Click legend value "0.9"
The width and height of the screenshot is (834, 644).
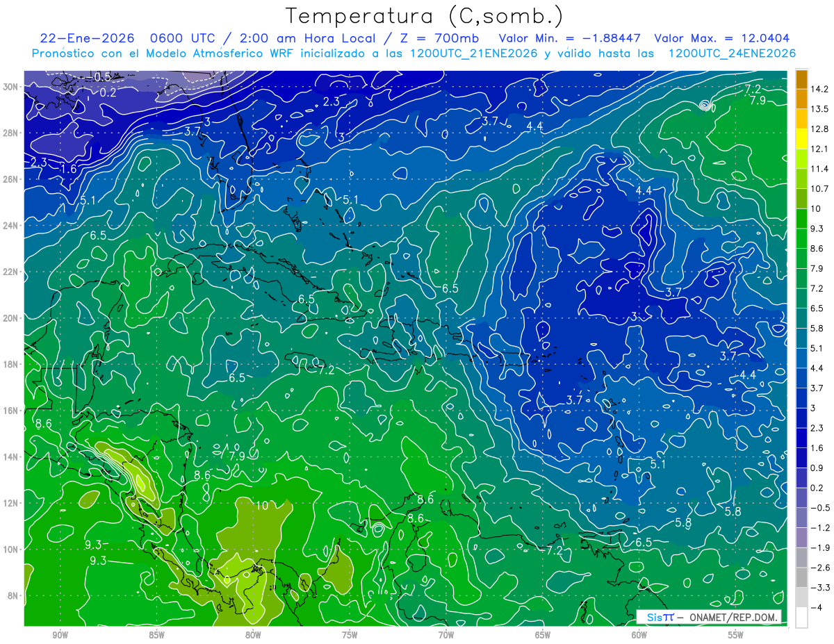(819, 468)
